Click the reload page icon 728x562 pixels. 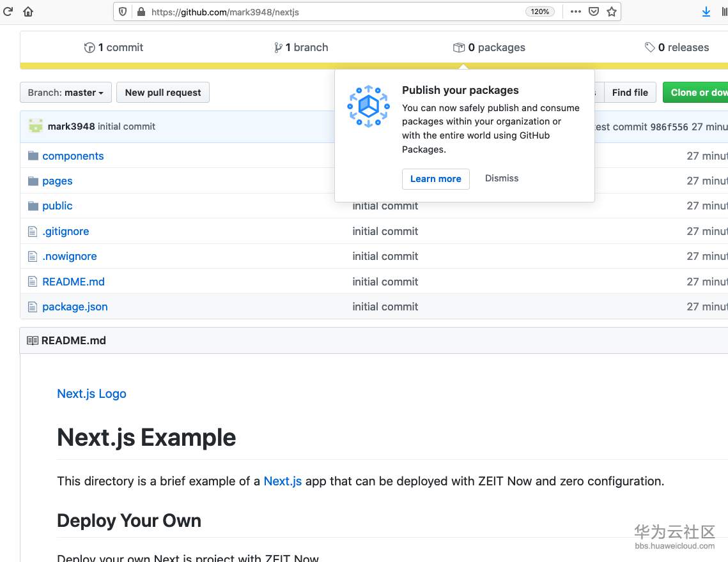click(8, 11)
